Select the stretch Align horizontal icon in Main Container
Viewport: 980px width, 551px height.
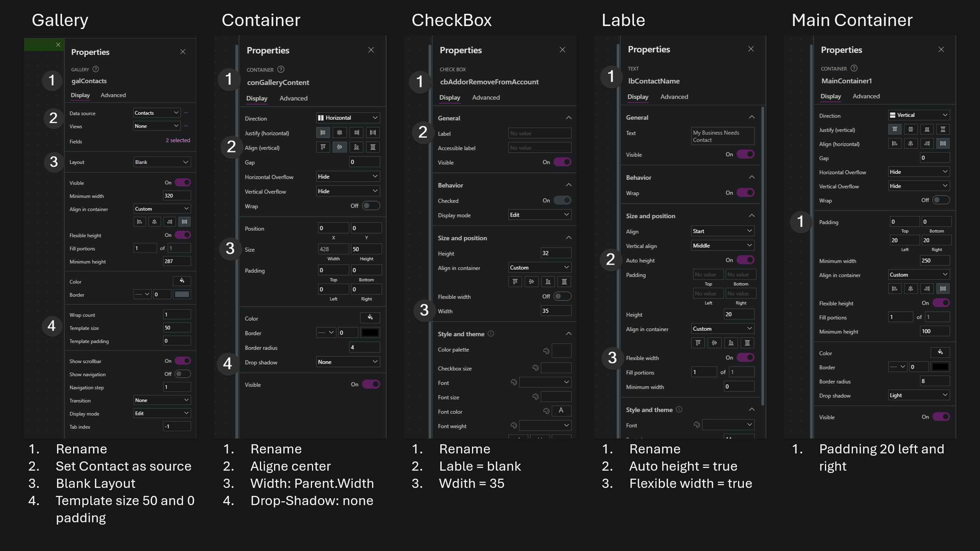[943, 144]
